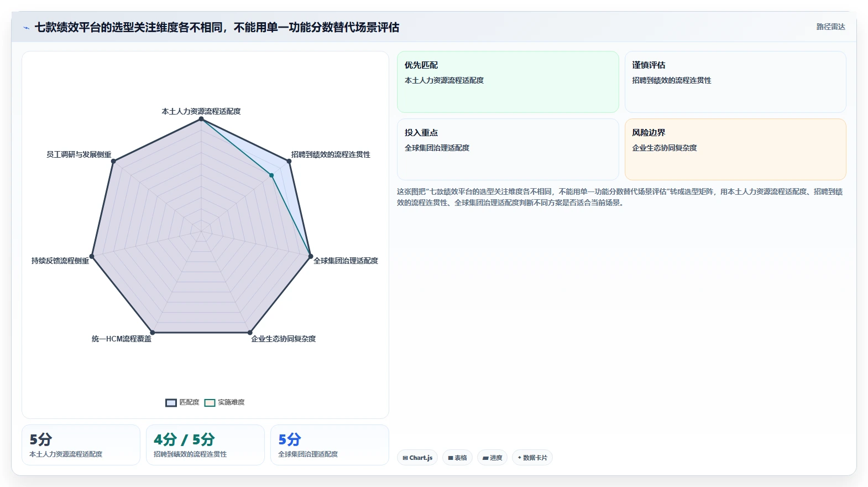Open the 优先匹配 card
Viewport: 868px width, 487px height.
pos(508,82)
